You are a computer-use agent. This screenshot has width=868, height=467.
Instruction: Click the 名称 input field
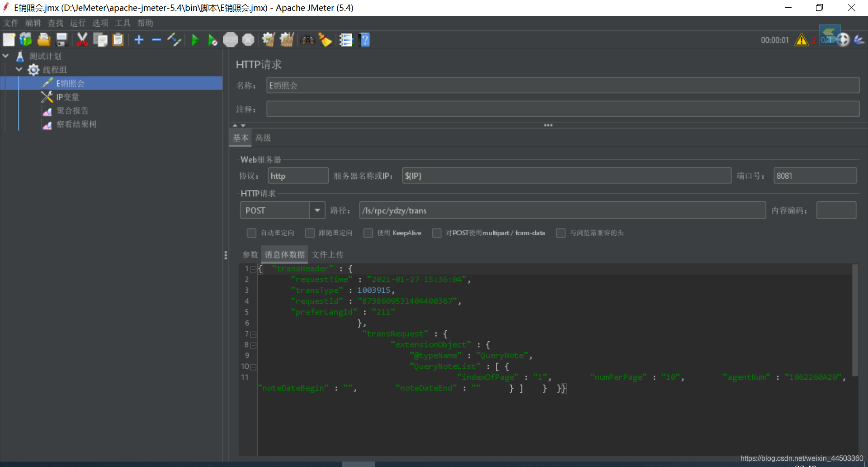(563, 86)
